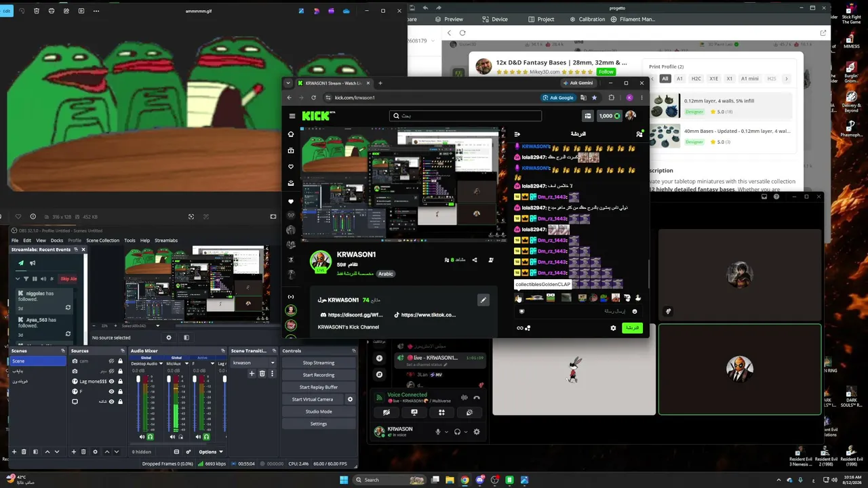The image size is (868, 488).
Task: Open Mic/Aux channel dropdown arrow
Action: 186,364
